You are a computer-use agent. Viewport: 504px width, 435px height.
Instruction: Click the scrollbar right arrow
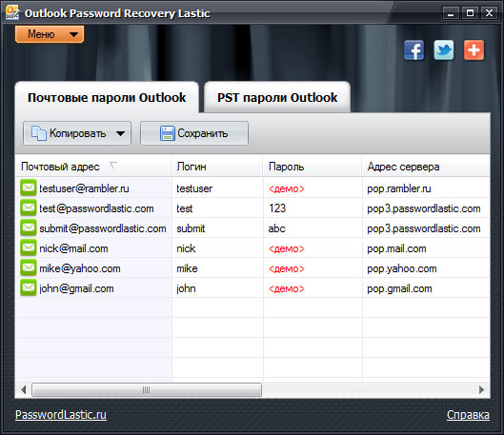point(481,389)
